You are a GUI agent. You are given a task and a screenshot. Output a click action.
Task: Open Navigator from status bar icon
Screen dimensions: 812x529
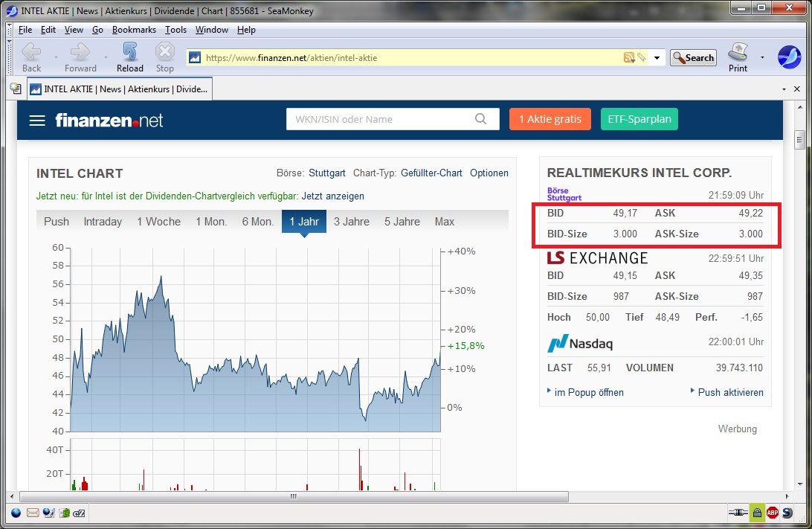(16, 513)
